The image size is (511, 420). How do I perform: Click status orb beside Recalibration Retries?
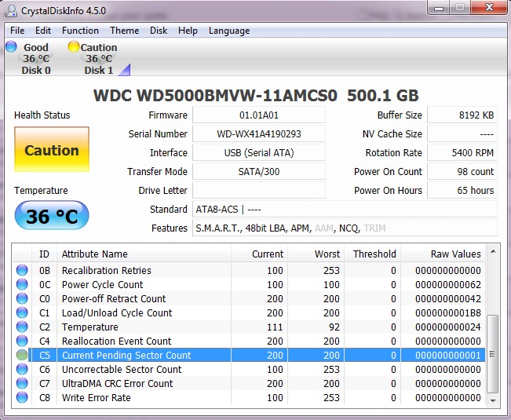pos(22,271)
